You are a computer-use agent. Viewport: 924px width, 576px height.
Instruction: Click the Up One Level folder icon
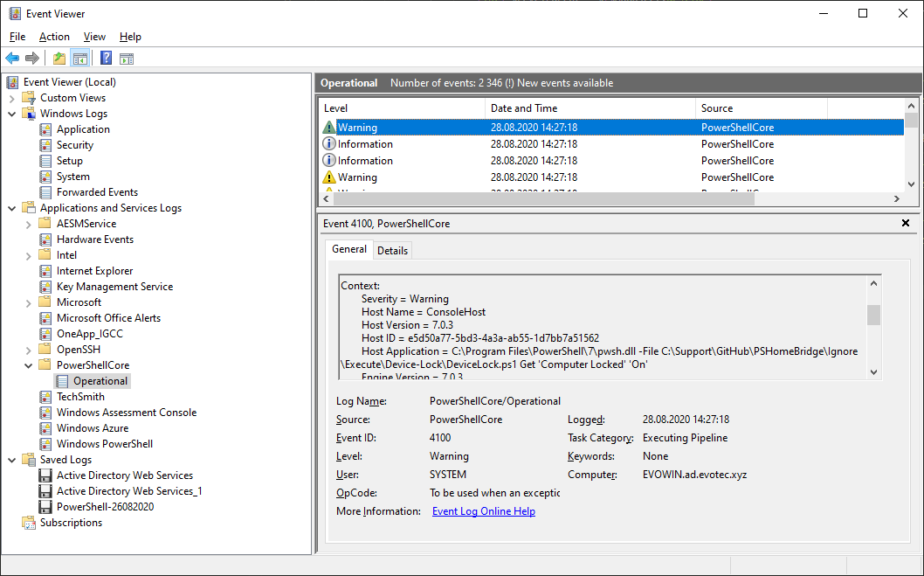pyautogui.click(x=59, y=59)
